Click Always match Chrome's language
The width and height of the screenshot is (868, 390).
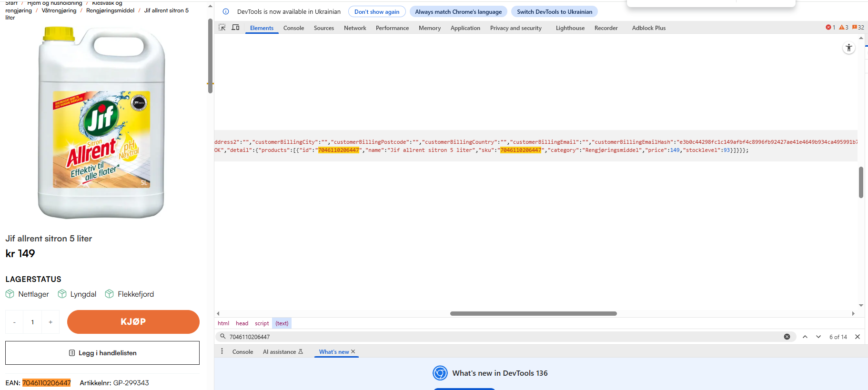[458, 11]
